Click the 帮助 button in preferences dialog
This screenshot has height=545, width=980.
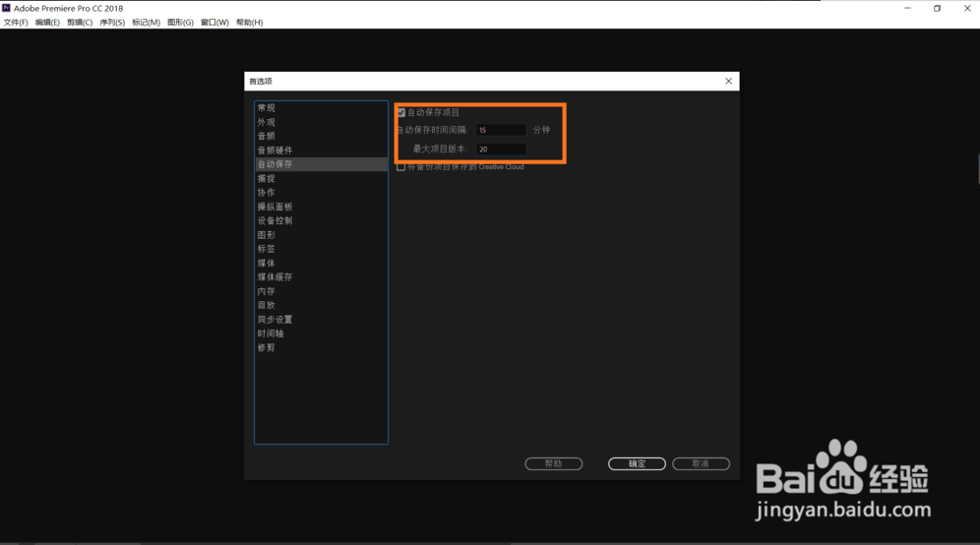pos(554,463)
